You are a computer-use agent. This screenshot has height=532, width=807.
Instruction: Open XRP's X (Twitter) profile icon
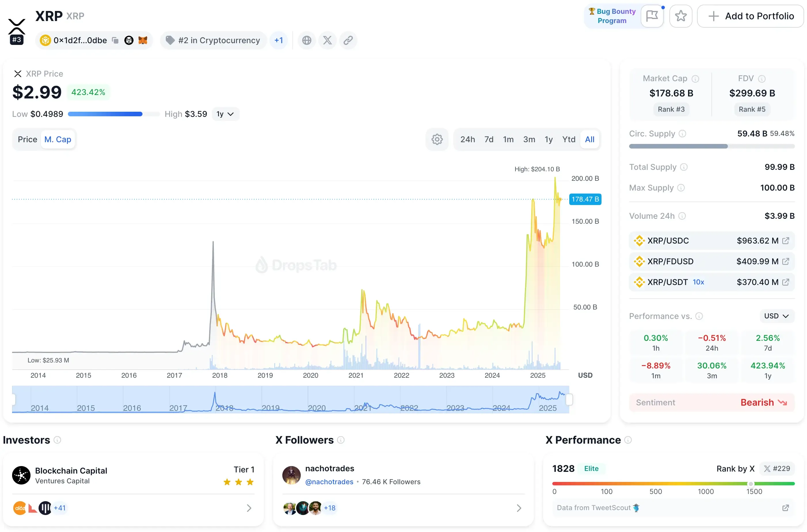click(x=327, y=40)
